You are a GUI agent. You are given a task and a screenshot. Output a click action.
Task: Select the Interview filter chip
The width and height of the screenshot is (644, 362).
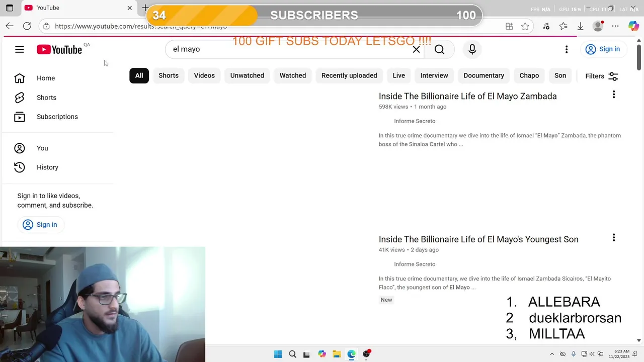coord(434,75)
